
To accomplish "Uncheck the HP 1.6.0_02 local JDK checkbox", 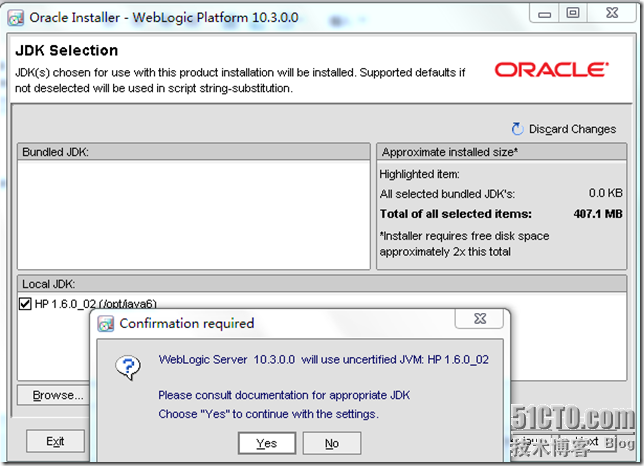I will pos(25,304).
